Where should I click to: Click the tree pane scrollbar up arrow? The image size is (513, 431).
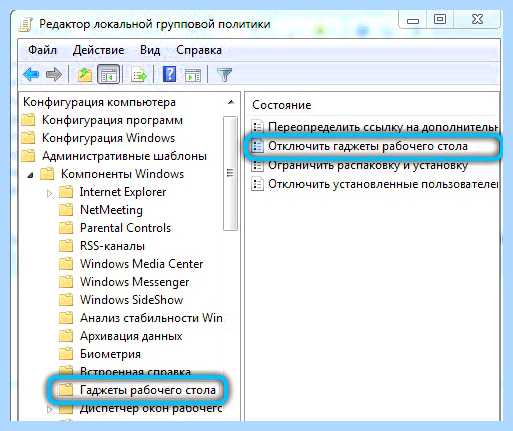click(231, 102)
